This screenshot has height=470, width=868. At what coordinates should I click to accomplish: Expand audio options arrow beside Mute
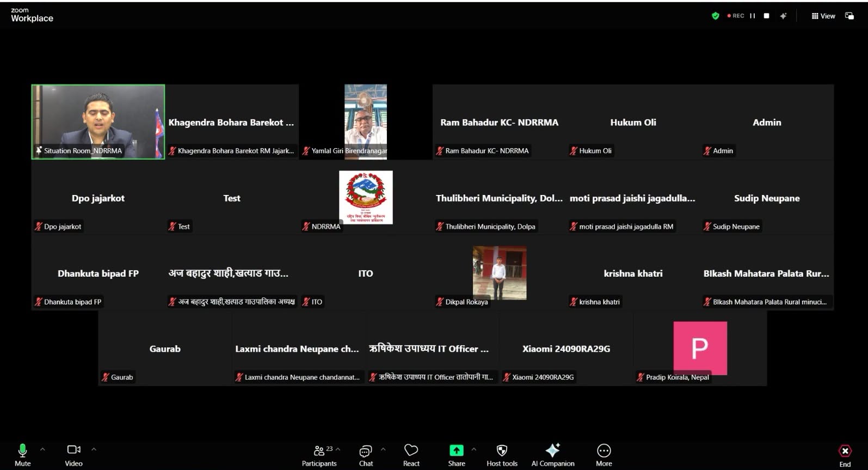click(x=42, y=449)
